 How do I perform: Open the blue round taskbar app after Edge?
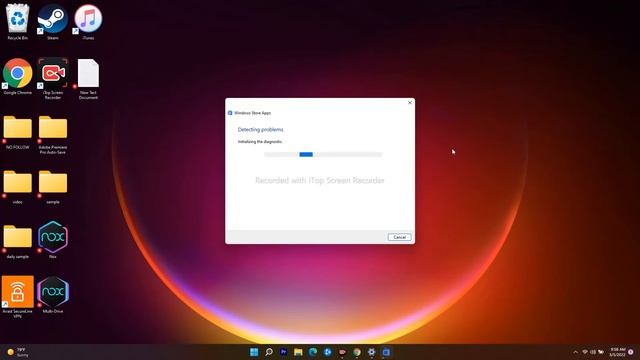pos(327,352)
